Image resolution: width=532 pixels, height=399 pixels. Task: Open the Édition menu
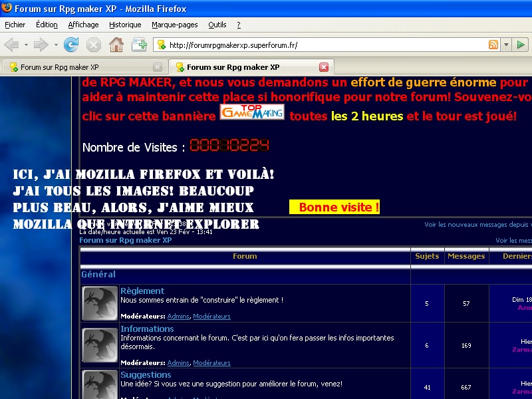tap(47, 25)
